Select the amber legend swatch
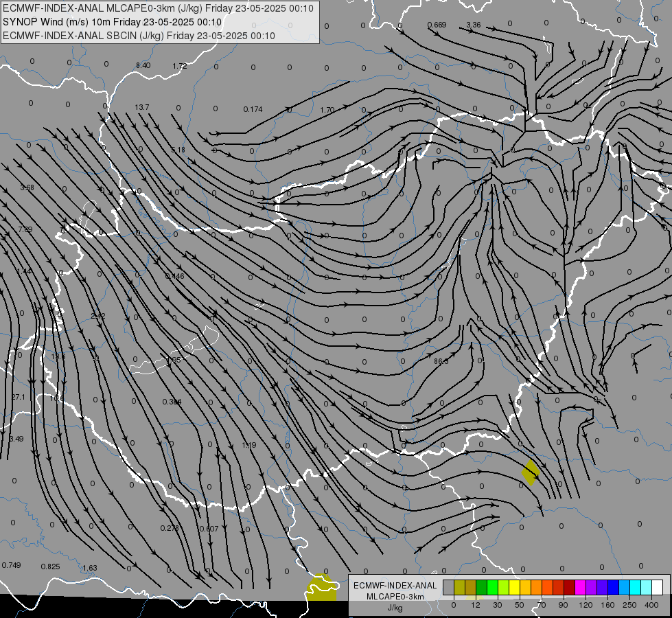672x618 pixels. (x=526, y=588)
